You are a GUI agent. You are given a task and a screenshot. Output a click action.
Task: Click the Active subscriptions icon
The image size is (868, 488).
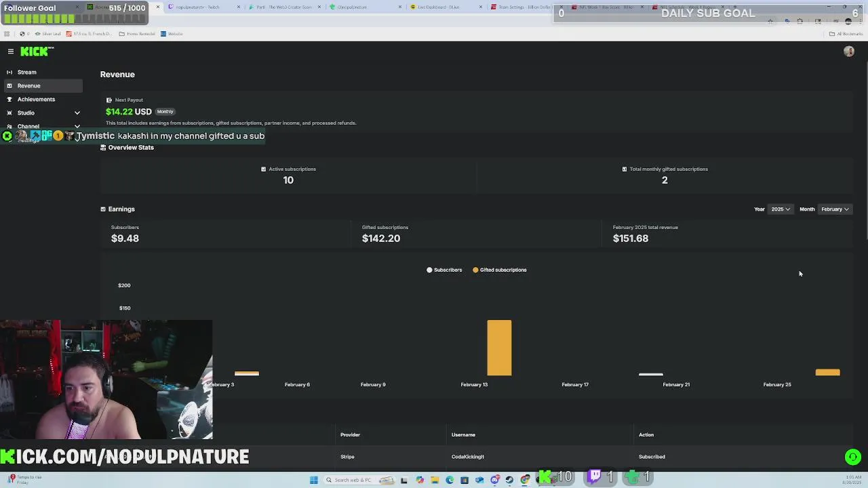(263, 169)
